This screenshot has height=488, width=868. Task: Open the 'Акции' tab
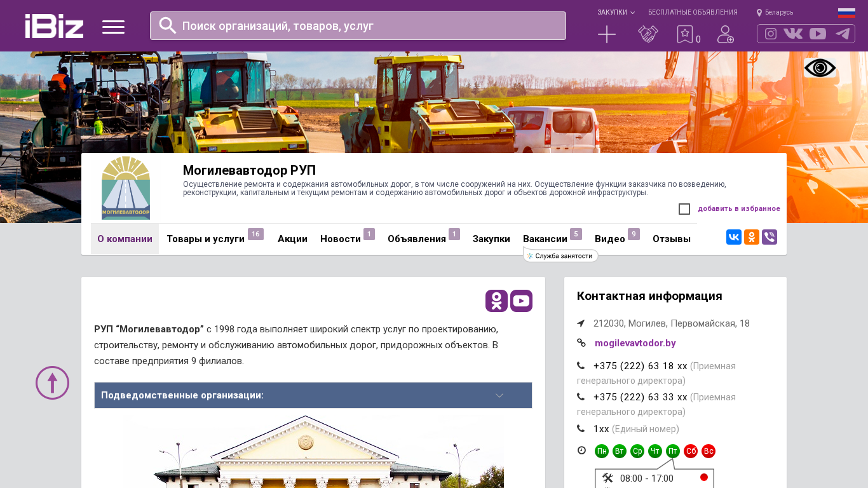pos(292,239)
